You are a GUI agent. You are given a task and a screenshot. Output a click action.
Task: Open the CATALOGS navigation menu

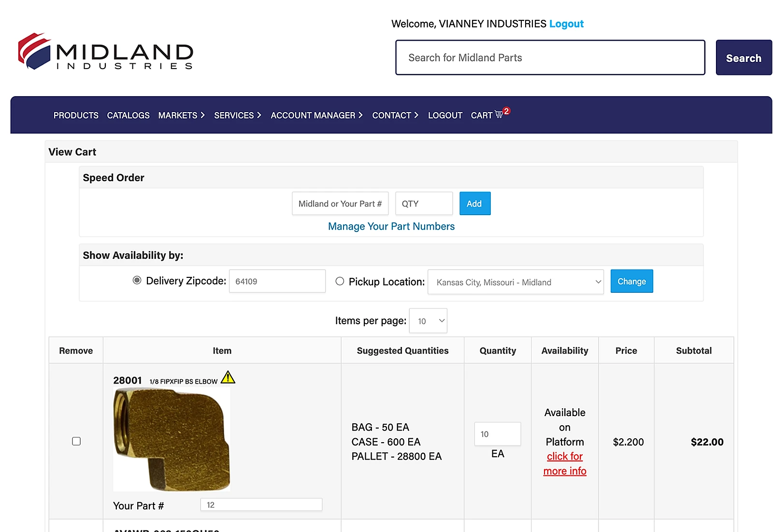point(128,115)
